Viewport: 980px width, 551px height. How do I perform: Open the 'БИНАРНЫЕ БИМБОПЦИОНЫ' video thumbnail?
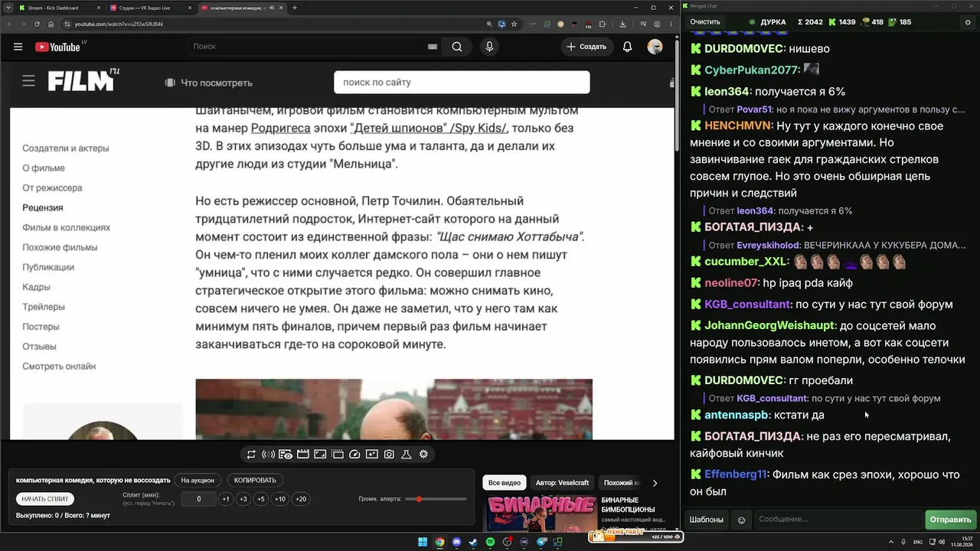[x=542, y=514]
